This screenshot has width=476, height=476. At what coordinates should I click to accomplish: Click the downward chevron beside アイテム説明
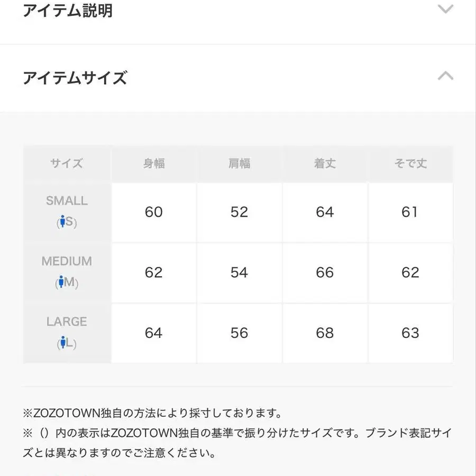446,8
